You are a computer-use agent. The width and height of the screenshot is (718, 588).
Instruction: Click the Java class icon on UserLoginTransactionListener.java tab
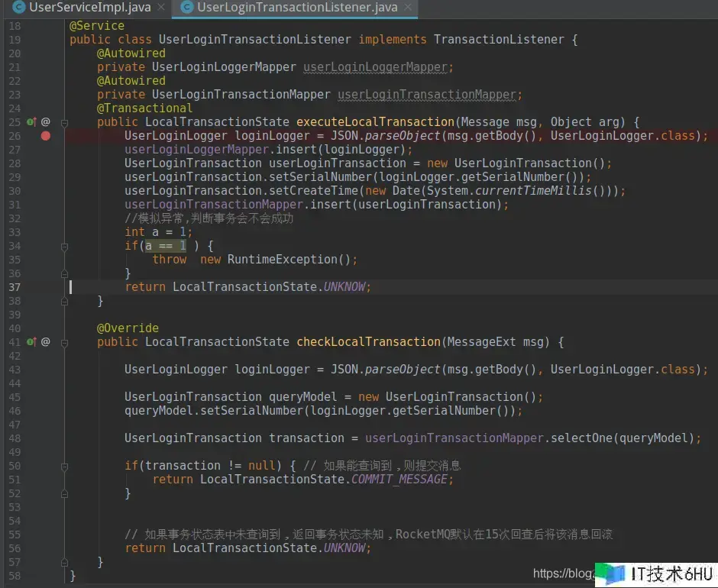click(186, 8)
